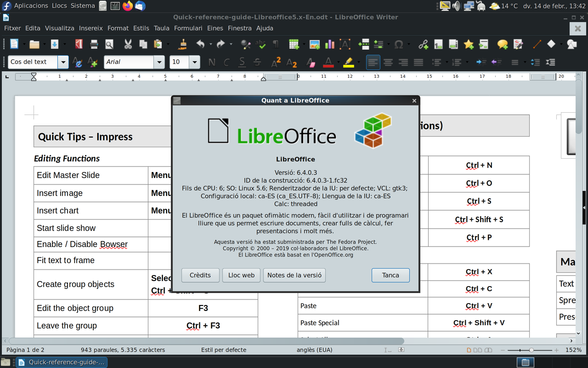588x368 pixels.
Task: Expand the Undo history arrow
Action: click(x=210, y=44)
